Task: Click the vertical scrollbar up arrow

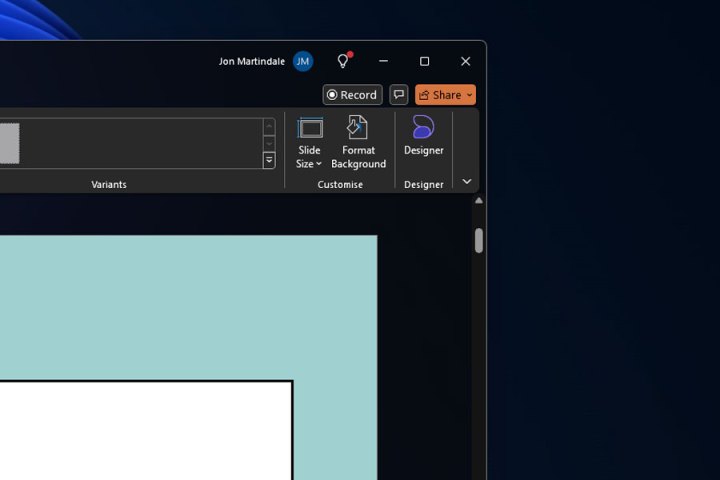Action: (479, 201)
